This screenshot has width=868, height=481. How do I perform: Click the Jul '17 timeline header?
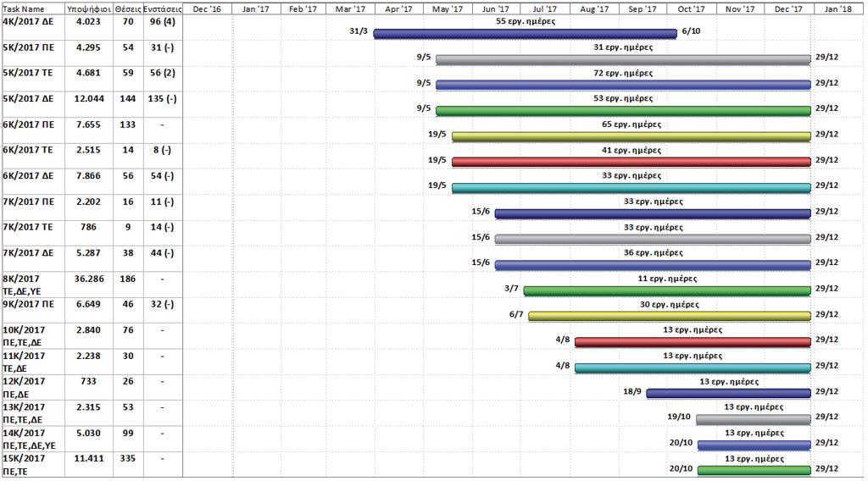545,8
